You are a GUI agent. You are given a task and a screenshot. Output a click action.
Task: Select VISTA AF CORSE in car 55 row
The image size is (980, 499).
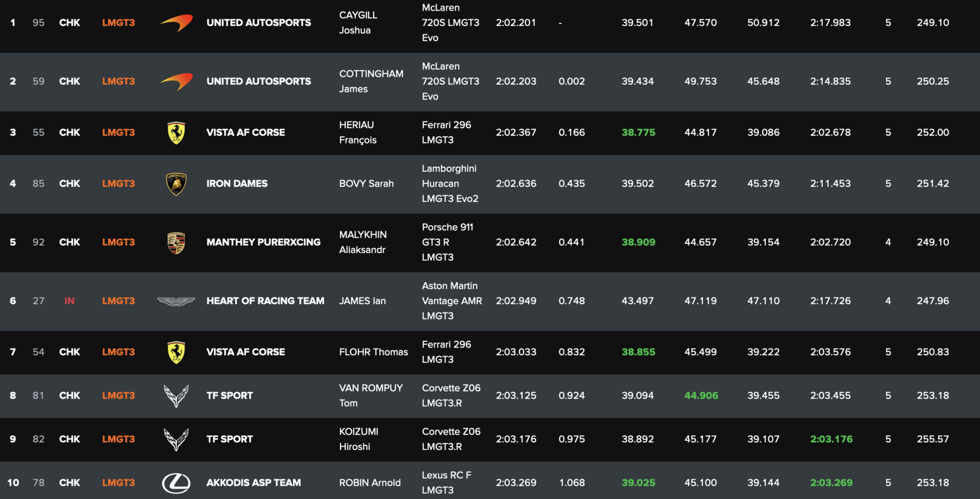[246, 133]
